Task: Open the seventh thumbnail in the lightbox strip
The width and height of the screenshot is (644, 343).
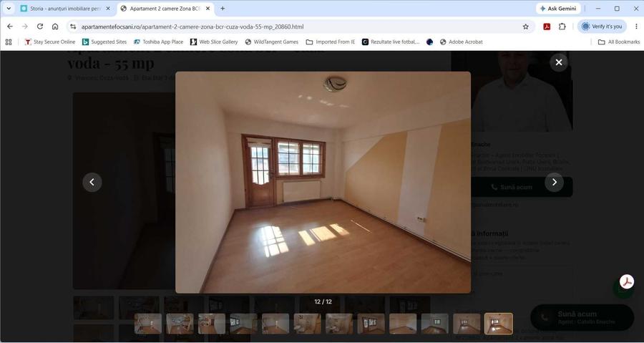Action: [x=339, y=324]
